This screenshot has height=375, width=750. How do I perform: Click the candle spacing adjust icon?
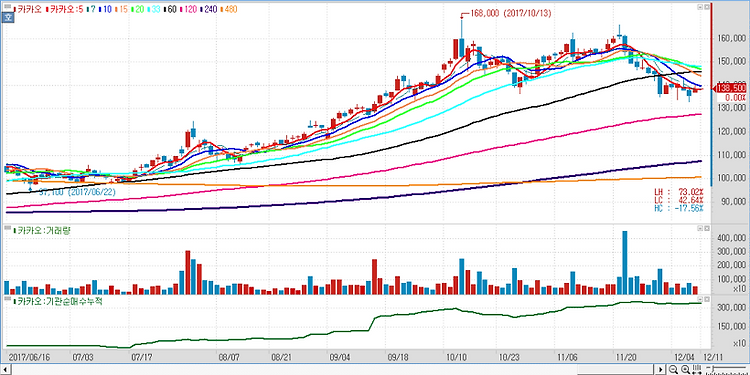click(697, 369)
